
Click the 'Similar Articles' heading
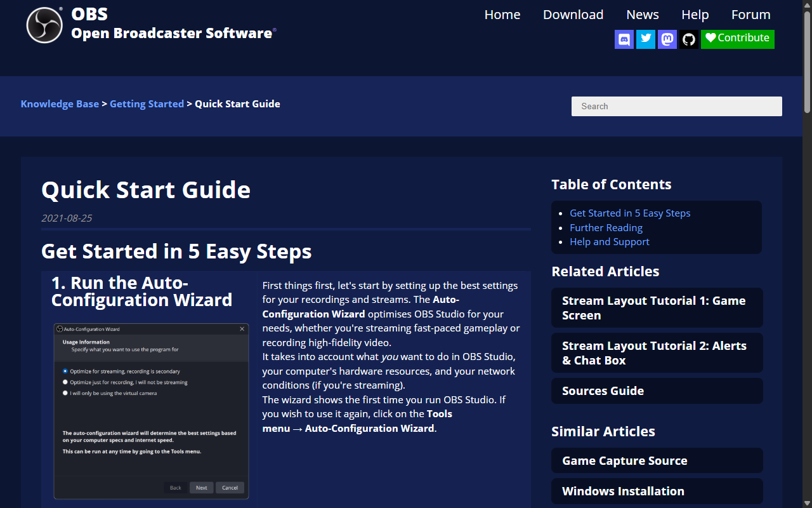[603, 432]
